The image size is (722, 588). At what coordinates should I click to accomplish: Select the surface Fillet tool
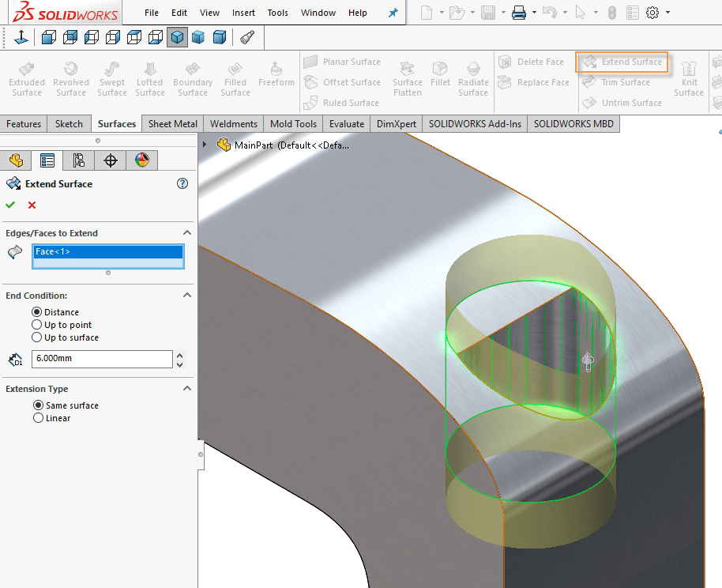[x=440, y=74]
